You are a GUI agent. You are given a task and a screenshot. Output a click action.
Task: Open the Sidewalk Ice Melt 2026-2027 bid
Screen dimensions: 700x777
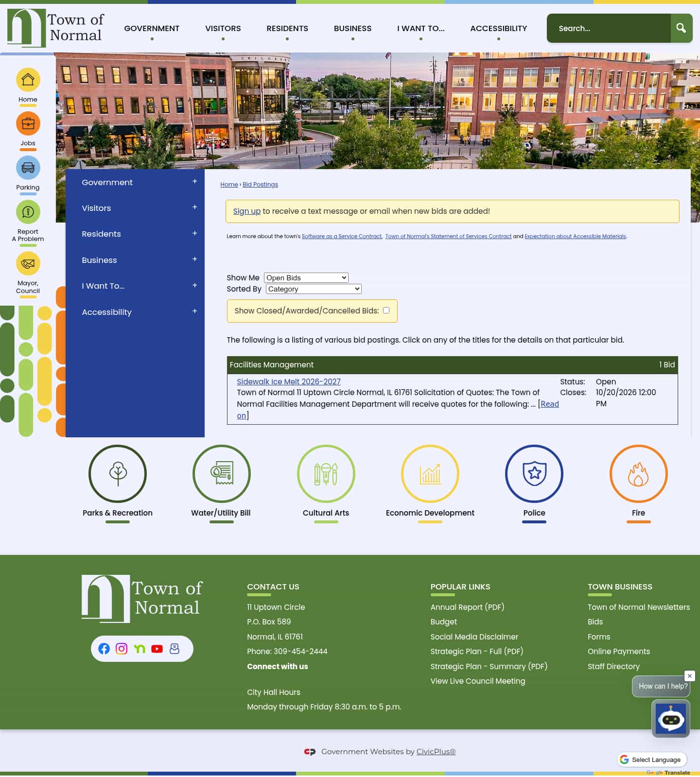[x=289, y=382]
